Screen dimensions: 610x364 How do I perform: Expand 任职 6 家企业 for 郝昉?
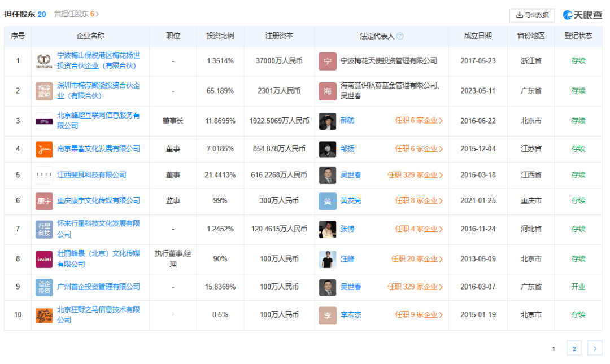click(x=419, y=121)
